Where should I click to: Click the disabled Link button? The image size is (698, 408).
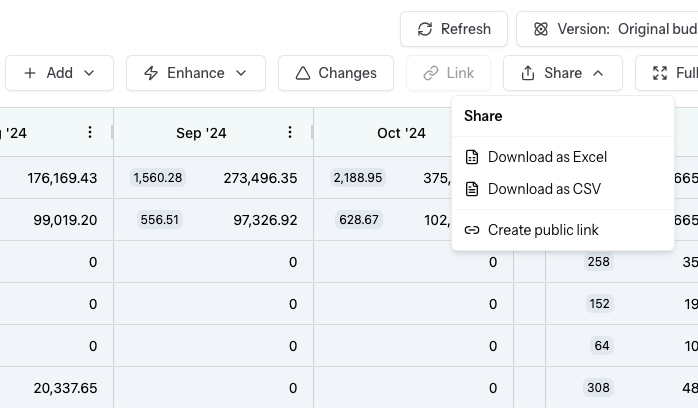pyautogui.click(x=448, y=73)
